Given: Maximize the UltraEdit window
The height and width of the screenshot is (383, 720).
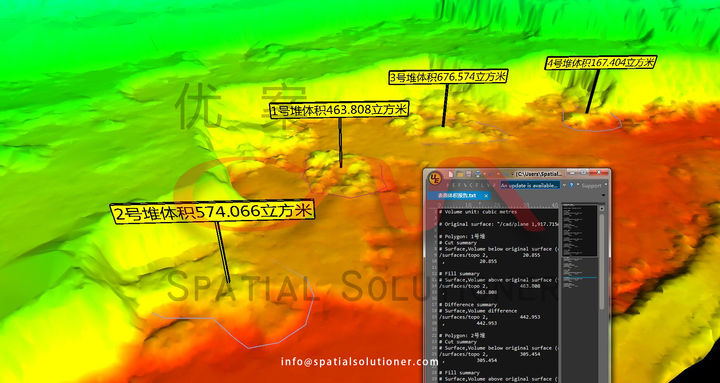Looking at the screenshot, I should click(x=583, y=173).
